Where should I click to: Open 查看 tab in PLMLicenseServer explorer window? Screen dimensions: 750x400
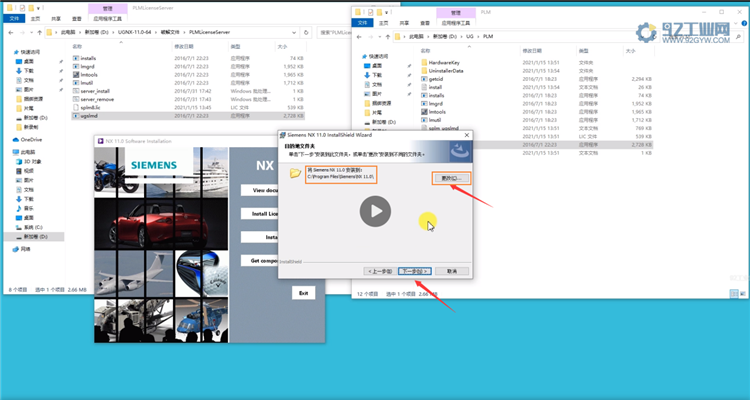[x=77, y=19]
